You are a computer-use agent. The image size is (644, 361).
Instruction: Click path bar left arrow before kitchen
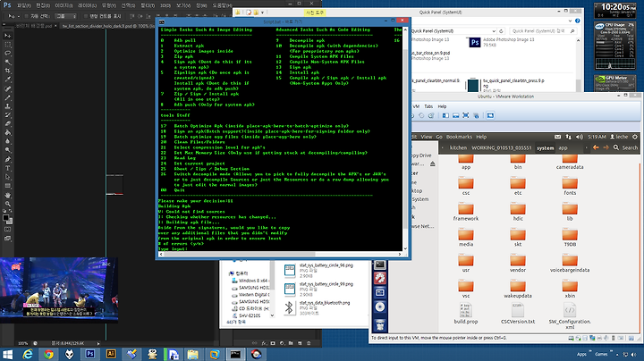(443, 147)
